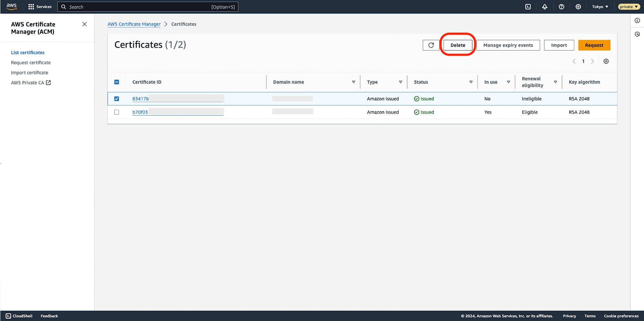
Task: Open the Type column filter arrow
Action: pyautogui.click(x=401, y=82)
